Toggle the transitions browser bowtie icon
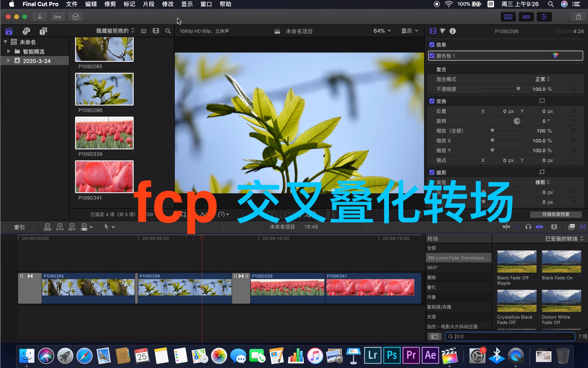588x368 pixels. pyautogui.click(x=583, y=227)
